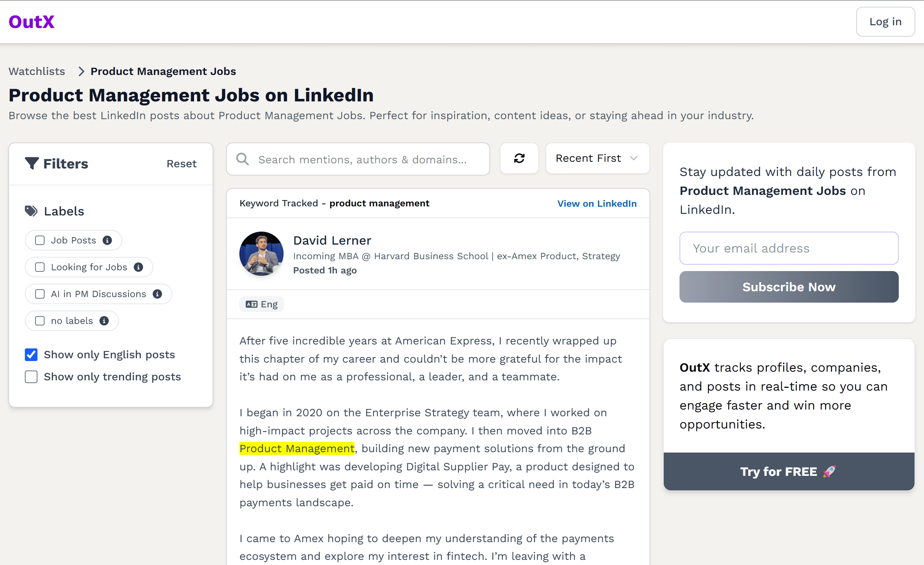The image size is (924, 565).
Task: Click the search magnifier icon
Action: tap(242, 159)
